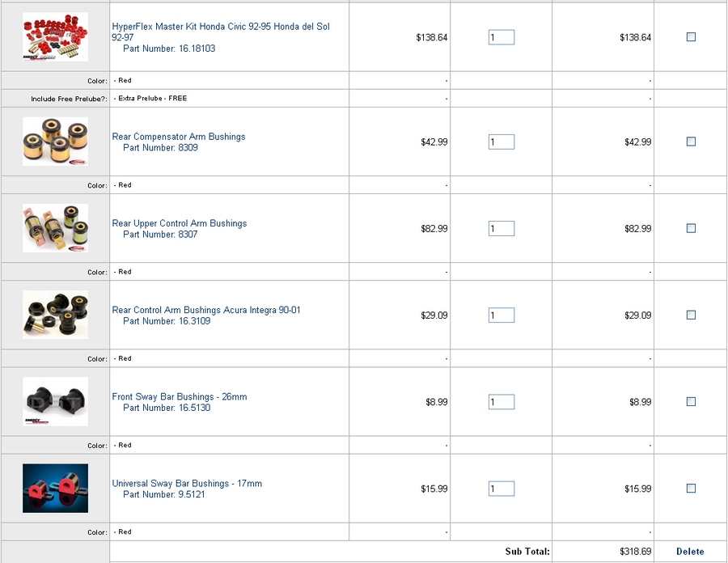Follow the Front Sway Bar Bushings 26mm link
This screenshot has height=563, width=728.
pos(180,397)
